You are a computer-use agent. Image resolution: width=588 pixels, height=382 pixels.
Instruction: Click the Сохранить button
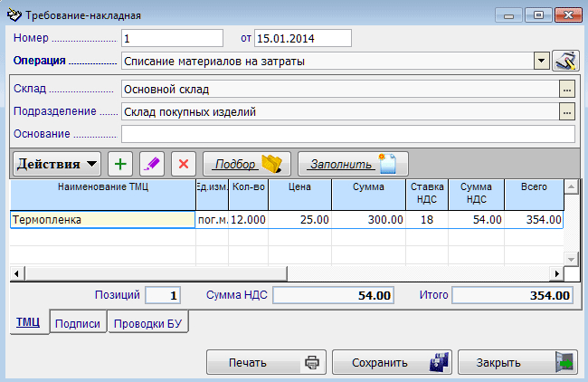[x=392, y=362]
